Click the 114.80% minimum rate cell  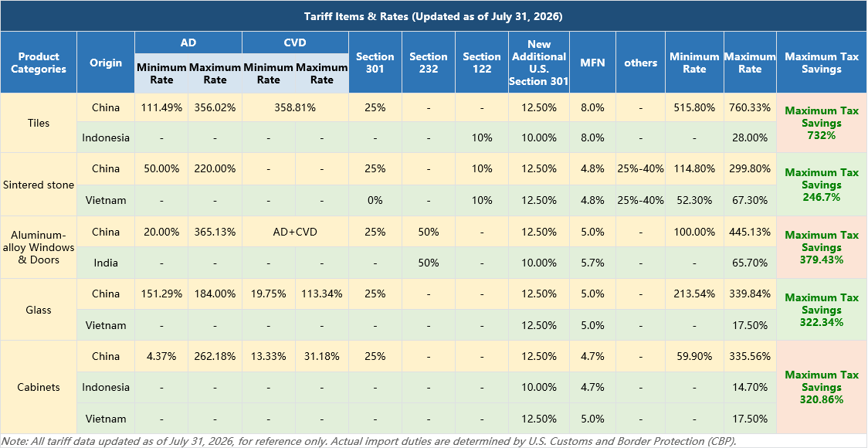tap(694, 169)
